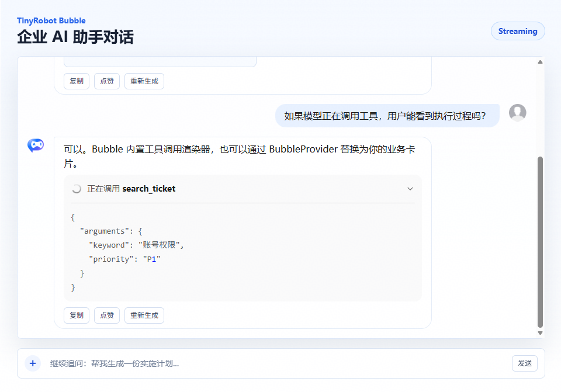Click the plus attachment icon in input bar
The image size is (561, 392).
pos(33,363)
